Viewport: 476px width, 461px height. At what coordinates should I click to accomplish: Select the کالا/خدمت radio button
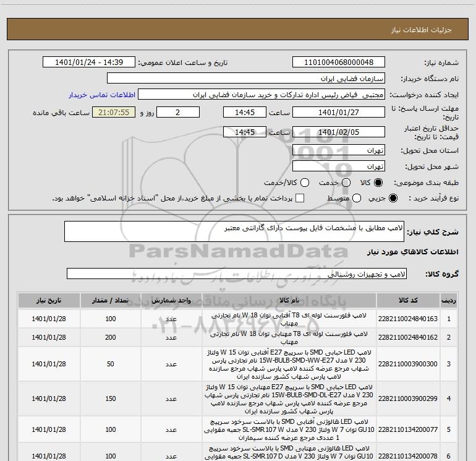coord(305,183)
